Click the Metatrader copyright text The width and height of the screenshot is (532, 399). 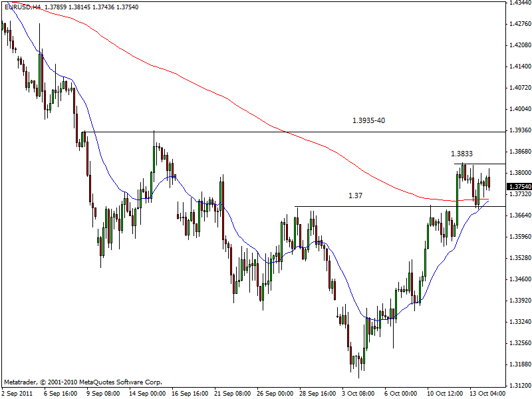[83, 382]
